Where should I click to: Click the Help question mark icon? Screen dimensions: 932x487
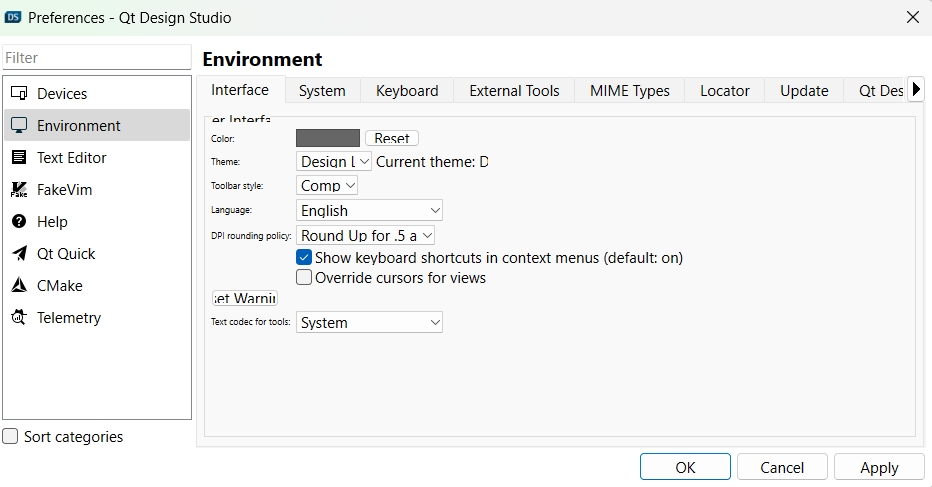point(19,222)
